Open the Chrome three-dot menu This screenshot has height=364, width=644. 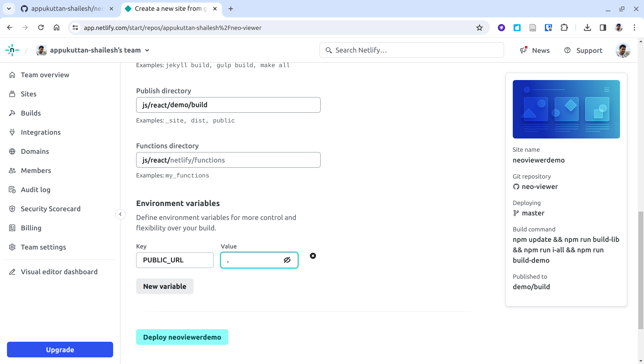635,27
